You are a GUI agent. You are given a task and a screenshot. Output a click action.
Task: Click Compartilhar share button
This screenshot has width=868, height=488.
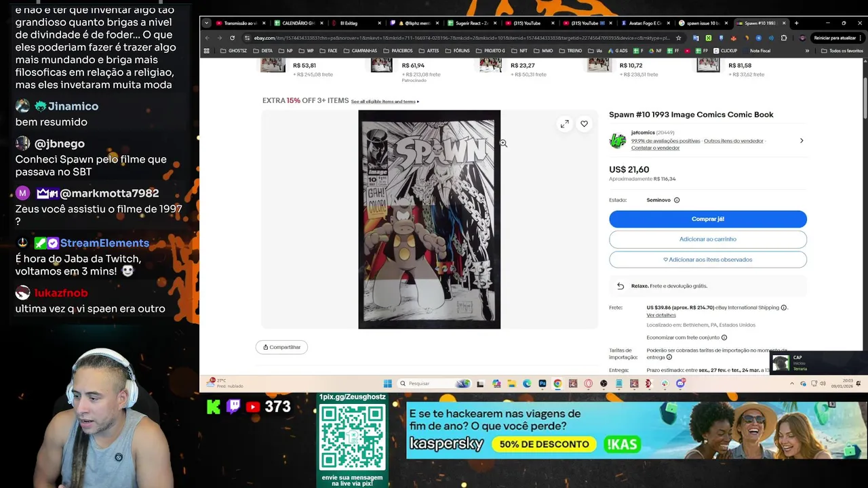point(281,347)
